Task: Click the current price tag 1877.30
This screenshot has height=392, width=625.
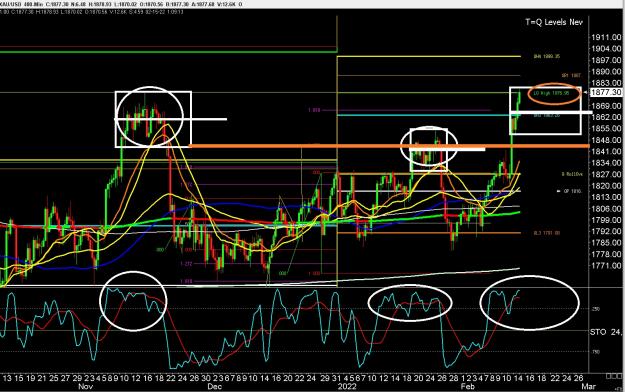Action: pos(606,92)
